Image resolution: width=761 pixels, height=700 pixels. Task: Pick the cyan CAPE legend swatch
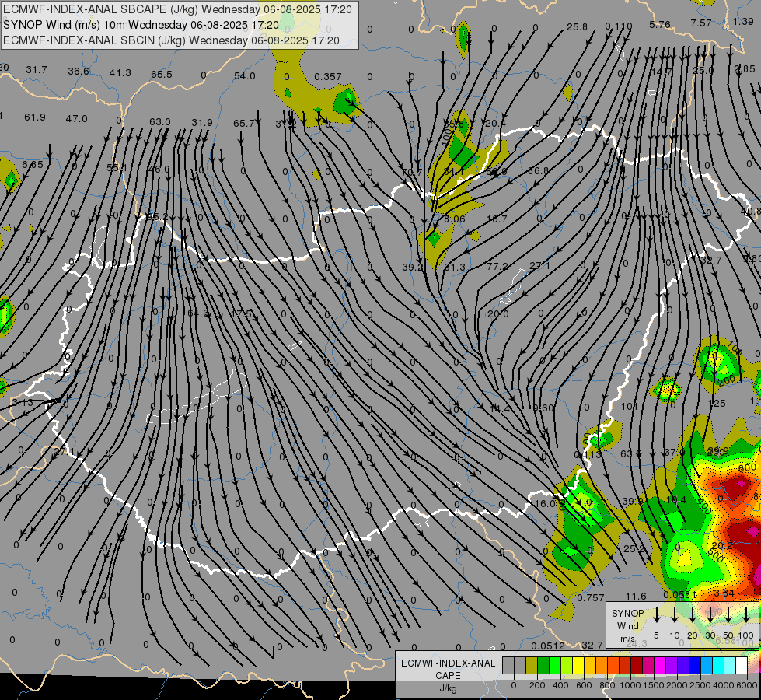pos(717,666)
